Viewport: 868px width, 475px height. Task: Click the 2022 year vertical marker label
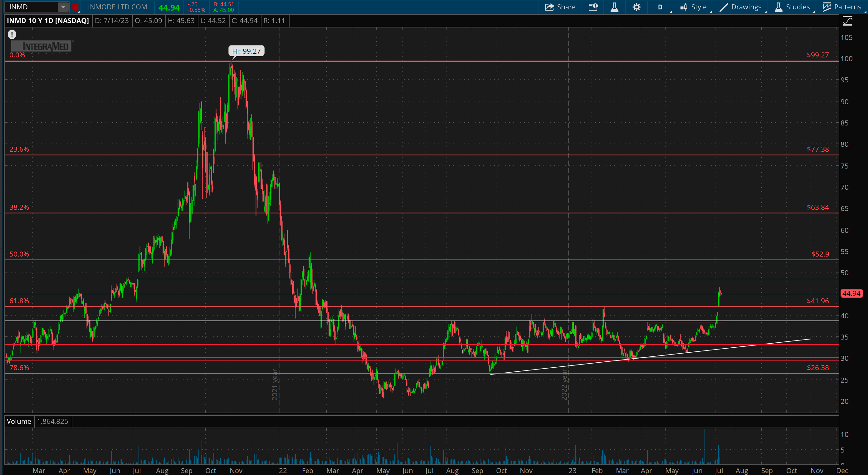[x=564, y=385]
